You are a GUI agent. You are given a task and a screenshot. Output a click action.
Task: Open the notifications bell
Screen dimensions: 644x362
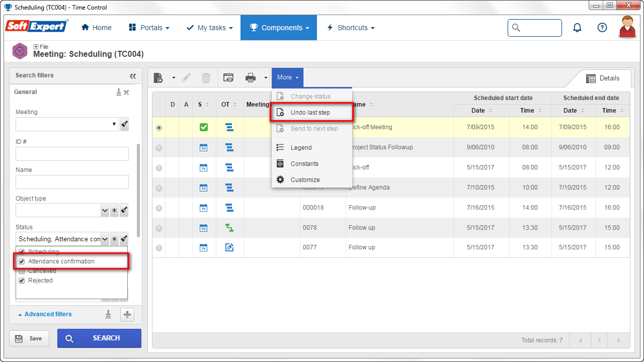coord(578,28)
